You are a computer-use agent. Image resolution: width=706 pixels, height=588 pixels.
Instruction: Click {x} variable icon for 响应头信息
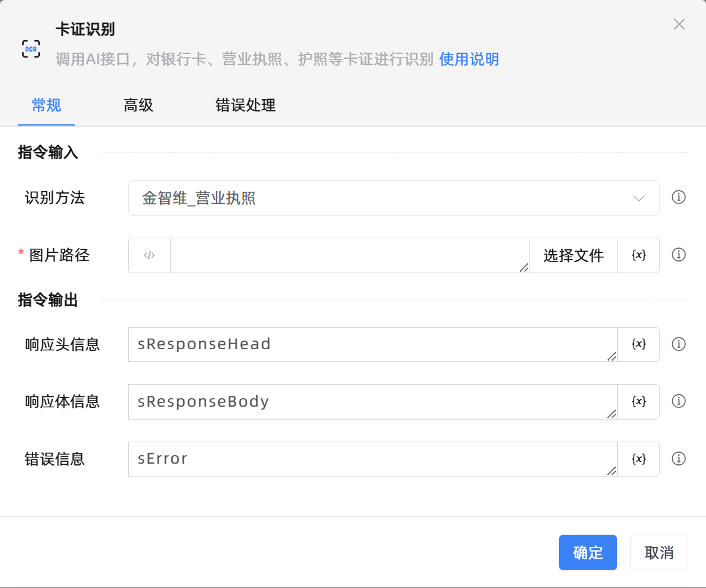(x=638, y=344)
